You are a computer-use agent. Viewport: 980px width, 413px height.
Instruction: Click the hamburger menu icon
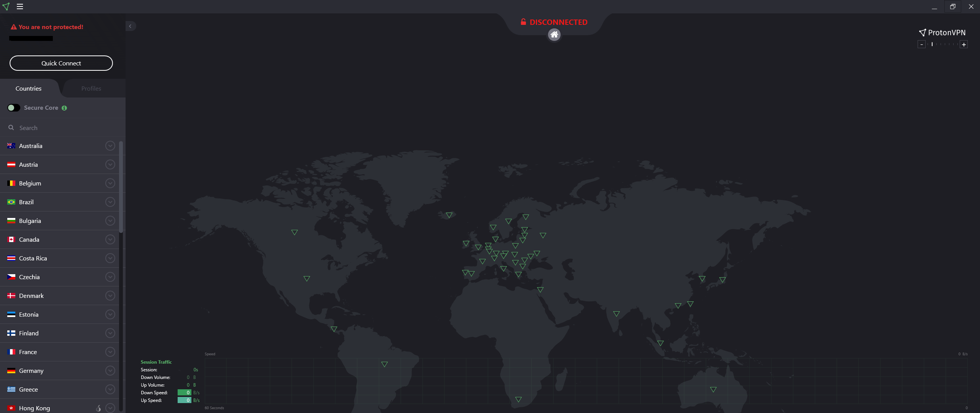[x=20, y=6]
